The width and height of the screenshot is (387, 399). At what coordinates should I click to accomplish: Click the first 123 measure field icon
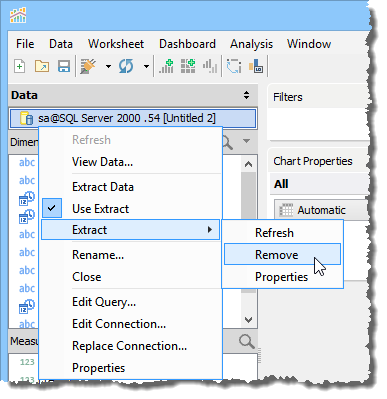(27, 362)
